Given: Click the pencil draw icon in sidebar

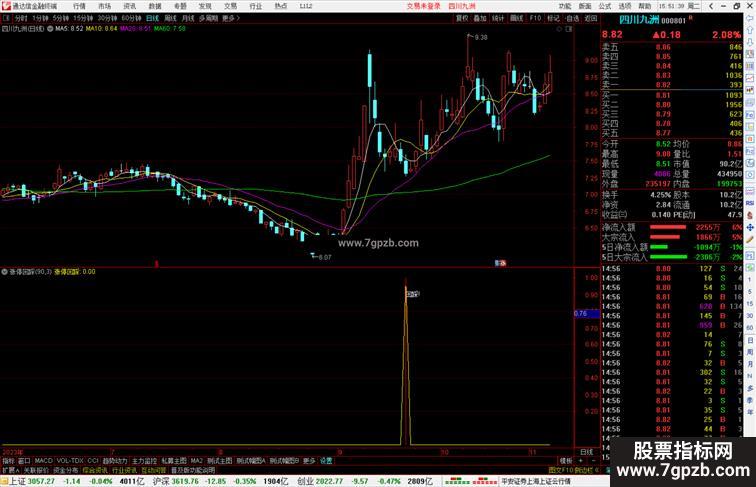Looking at the screenshot, I should [750, 240].
